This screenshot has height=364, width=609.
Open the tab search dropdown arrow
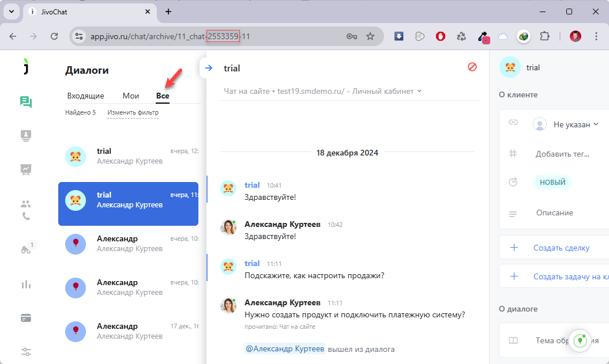coord(12,12)
